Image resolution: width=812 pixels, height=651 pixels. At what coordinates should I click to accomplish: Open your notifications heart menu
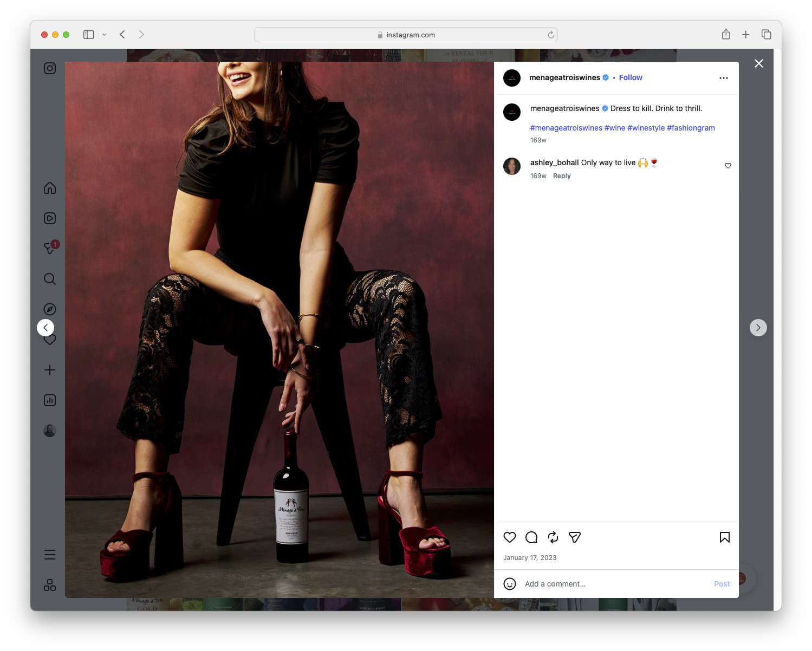(x=49, y=340)
